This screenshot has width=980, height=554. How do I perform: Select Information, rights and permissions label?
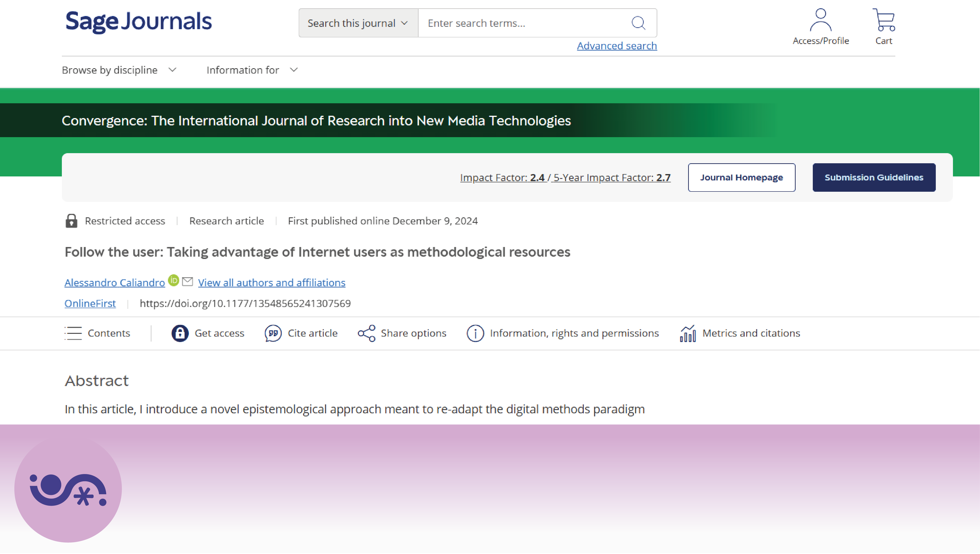click(574, 333)
